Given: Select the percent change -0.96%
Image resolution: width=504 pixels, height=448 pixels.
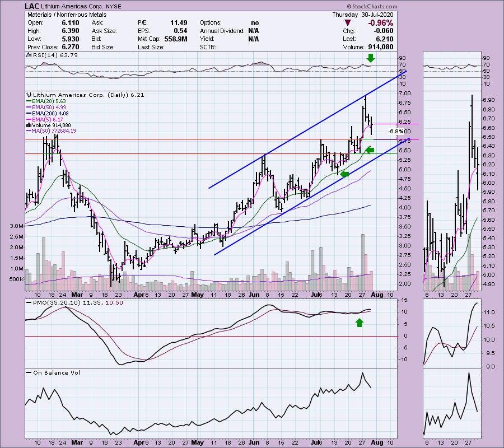Looking at the screenshot, I should pos(381,23).
